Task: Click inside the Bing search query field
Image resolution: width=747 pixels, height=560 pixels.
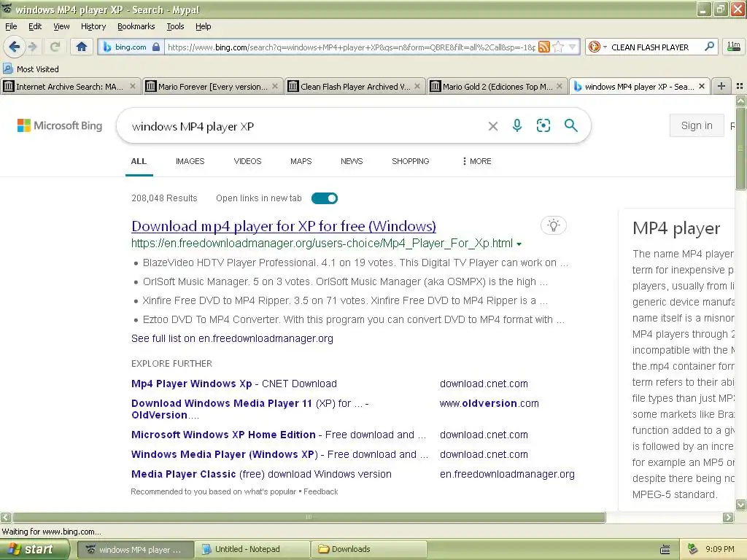Action: pyautogui.click(x=305, y=126)
